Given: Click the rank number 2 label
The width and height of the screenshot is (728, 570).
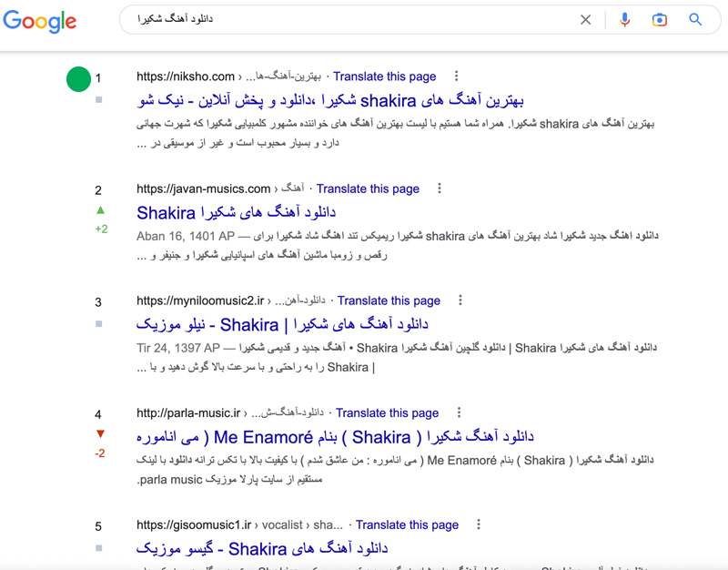Looking at the screenshot, I should click(x=98, y=190).
